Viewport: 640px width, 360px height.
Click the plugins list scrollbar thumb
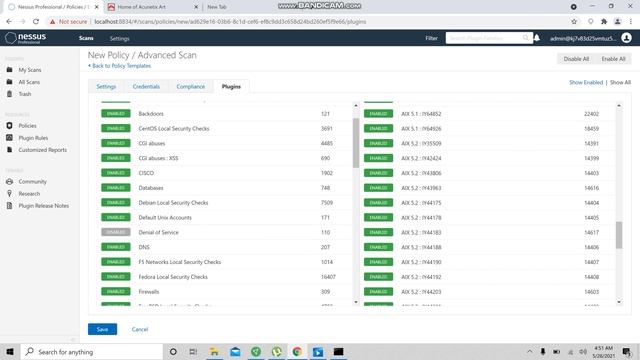619,235
